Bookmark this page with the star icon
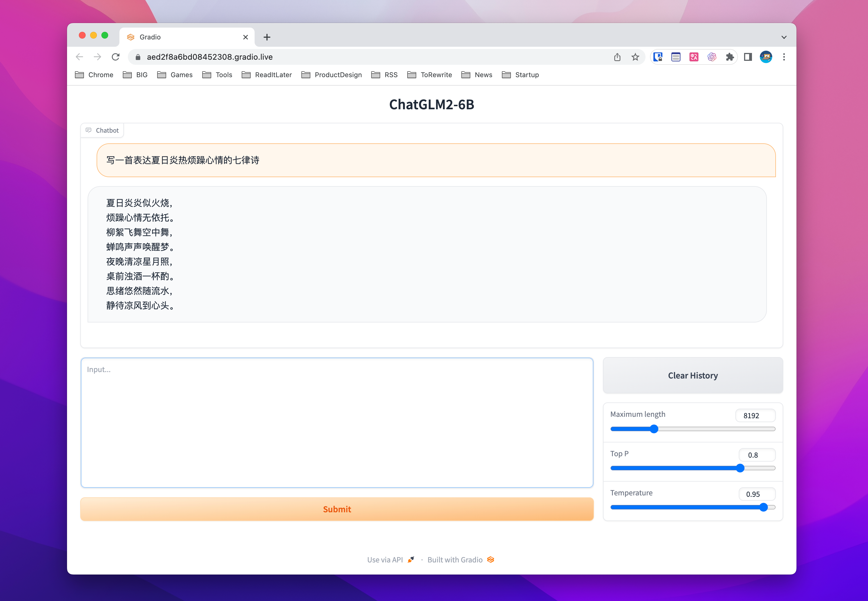Screen dimensions: 868x601 coord(635,57)
